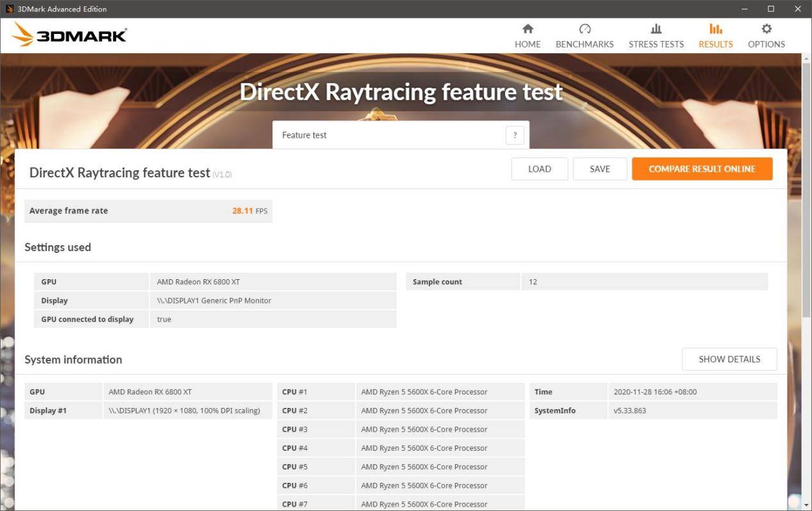Screen dimensions: 812x511
Task: Click the 'Sample count' label
Action: tap(437, 282)
